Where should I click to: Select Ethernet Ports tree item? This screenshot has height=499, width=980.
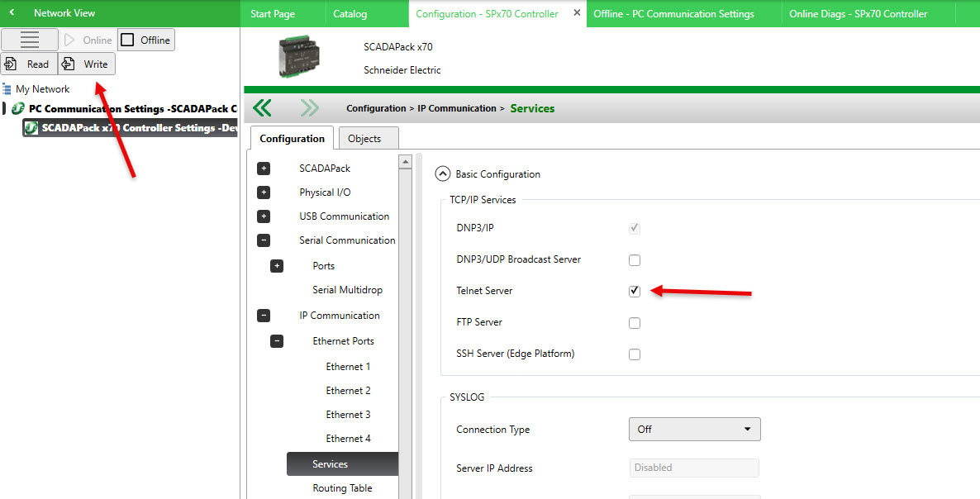[x=344, y=341]
